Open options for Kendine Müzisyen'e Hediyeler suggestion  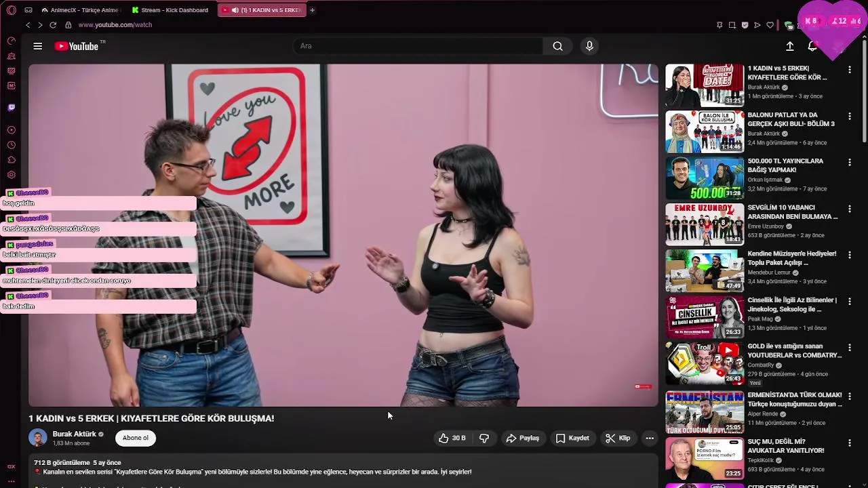click(x=850, y=255)
